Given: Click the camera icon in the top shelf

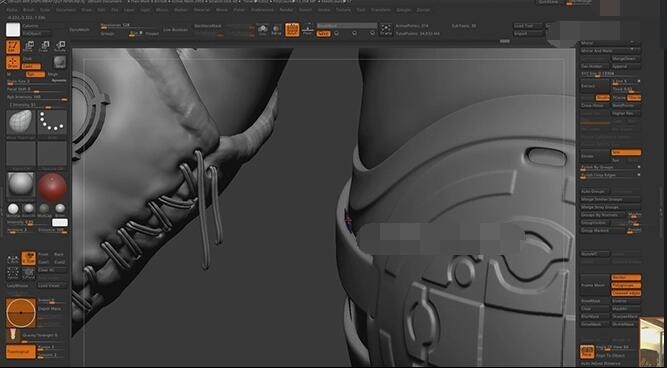Looking at the screenshot, I should coord(263,29).
